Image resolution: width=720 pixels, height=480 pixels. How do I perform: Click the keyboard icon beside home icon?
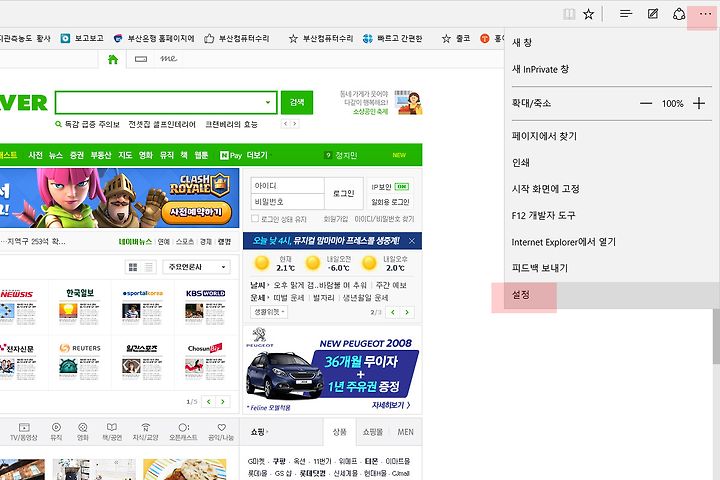coord(141,59)
